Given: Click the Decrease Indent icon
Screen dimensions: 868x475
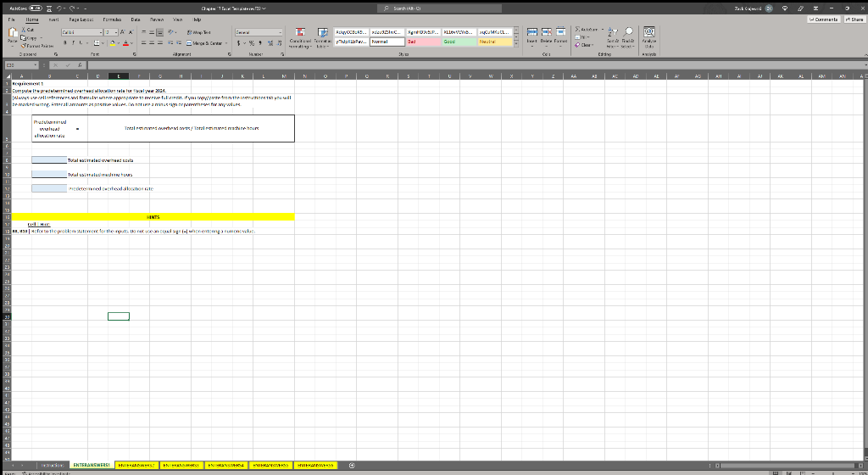Looking at the screenshot, I should [170, 42].
